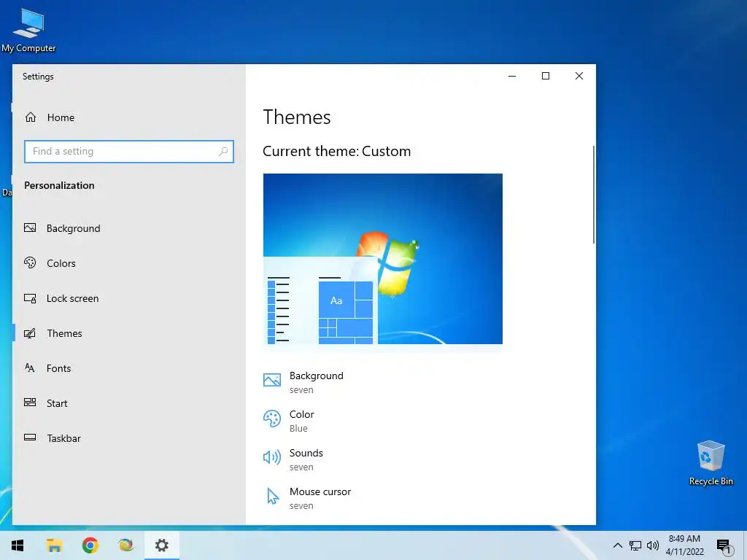Click the Sounds speaker icon in Themes
747x560 pixels.
272,457
